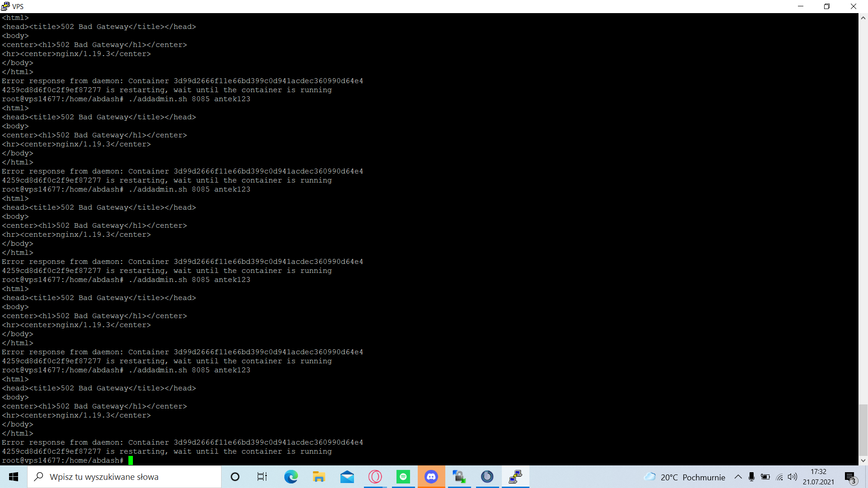
Task: Open the volume control from the tray
Action: click(793, 477)
